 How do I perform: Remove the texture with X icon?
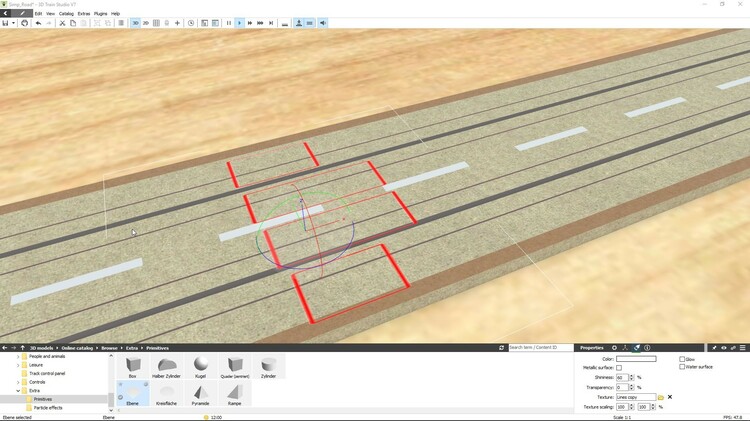point(670,397)
